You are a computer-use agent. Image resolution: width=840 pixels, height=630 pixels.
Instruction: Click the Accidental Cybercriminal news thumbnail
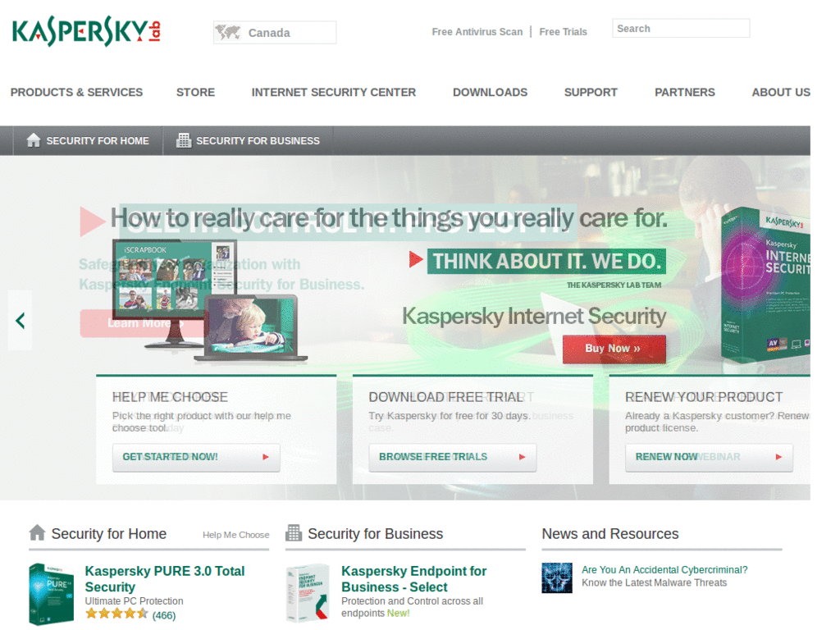pos(557,577)
